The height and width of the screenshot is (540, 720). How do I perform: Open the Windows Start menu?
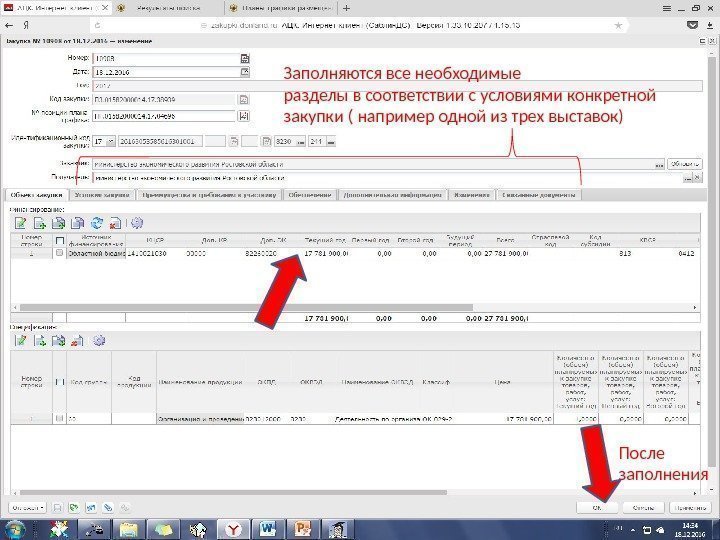point(15,529)
